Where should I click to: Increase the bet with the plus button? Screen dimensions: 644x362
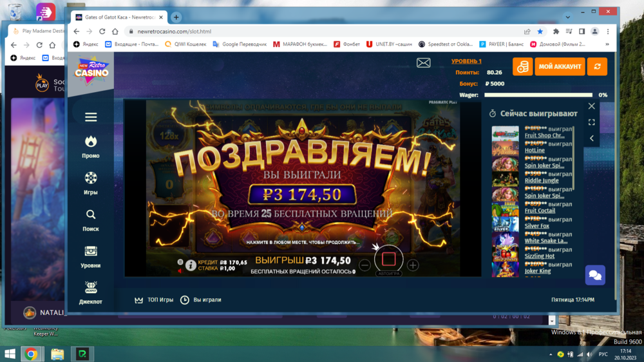[x=413, y=265]
